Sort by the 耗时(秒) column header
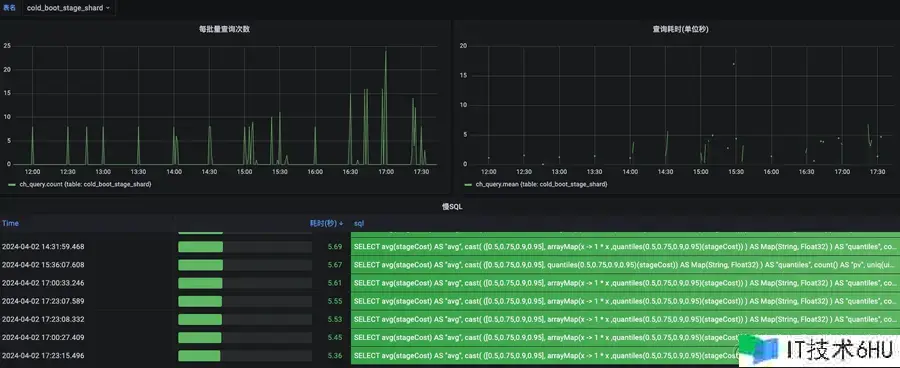Screen dimensions: 900x368 point(326,223)
